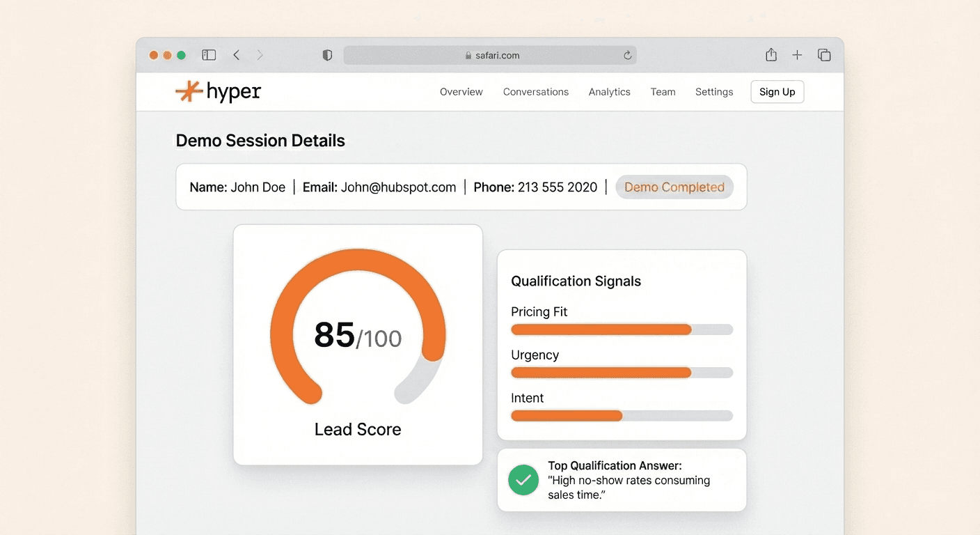
Task: Click the Urgency progress bar
Action: 622,373
